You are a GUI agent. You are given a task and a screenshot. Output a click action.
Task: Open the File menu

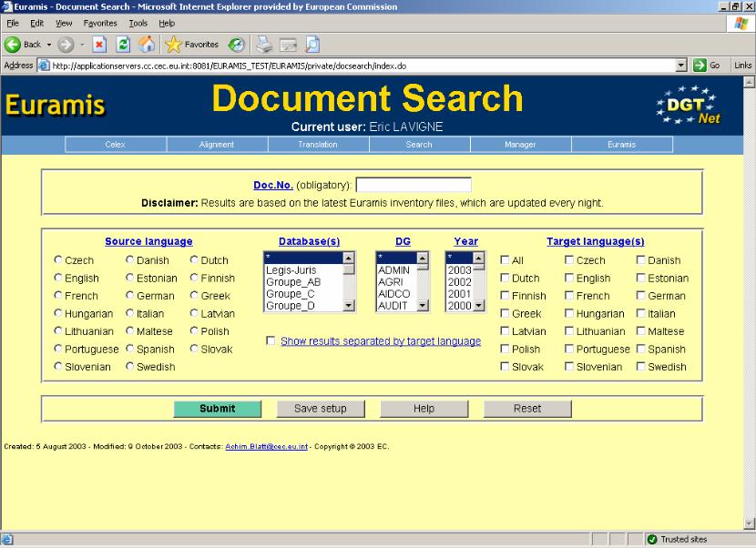(13, 23)
